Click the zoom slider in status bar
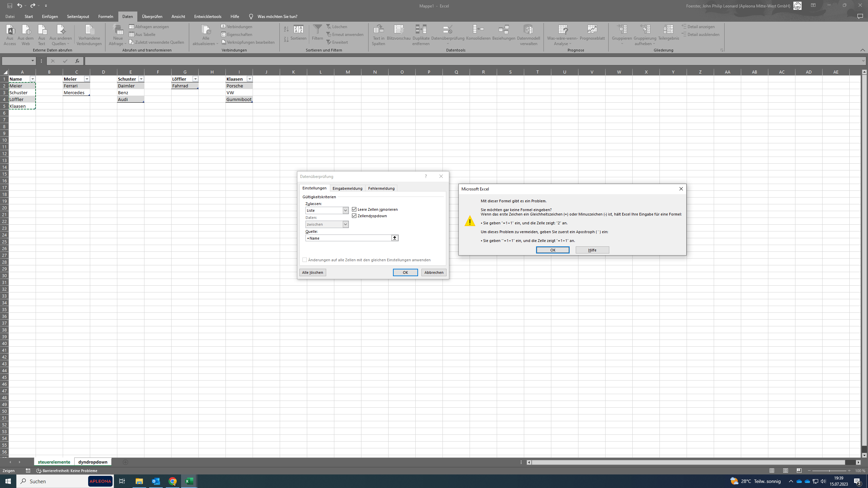This screenshot has width=868, height=488. tap(829, 471)
